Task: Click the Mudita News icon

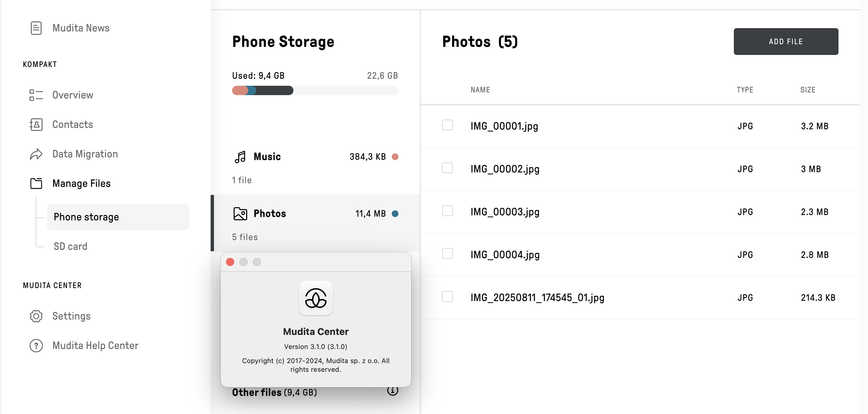Action: (36, 28)
